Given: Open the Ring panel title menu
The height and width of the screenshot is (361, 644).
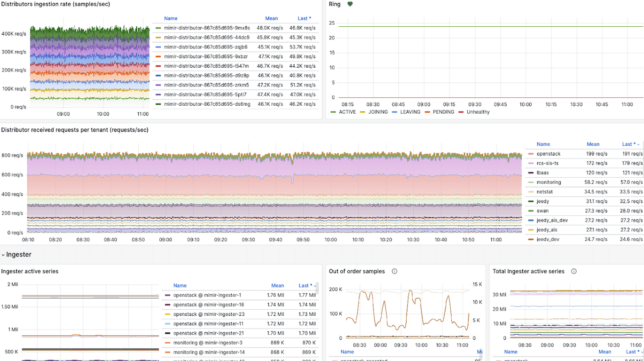Looking at the screenshot, I should pyautogui.click(x=334, y=4).
